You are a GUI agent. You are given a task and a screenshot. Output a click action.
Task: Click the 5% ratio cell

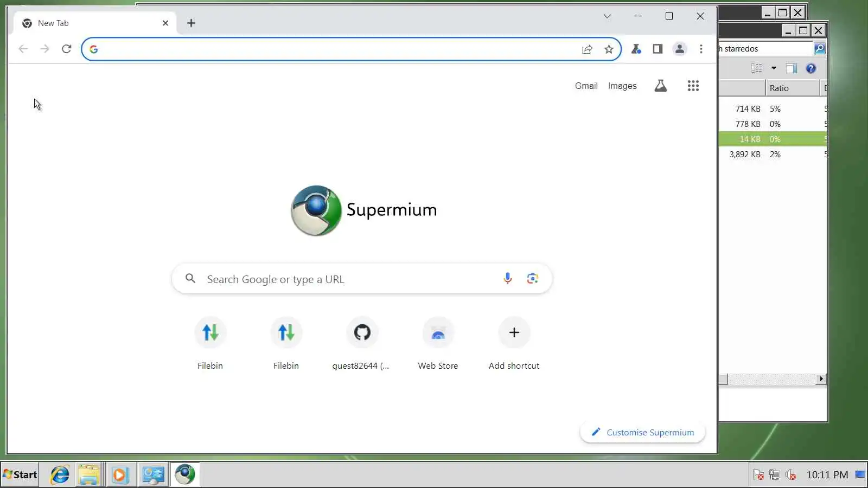[775, 109]
